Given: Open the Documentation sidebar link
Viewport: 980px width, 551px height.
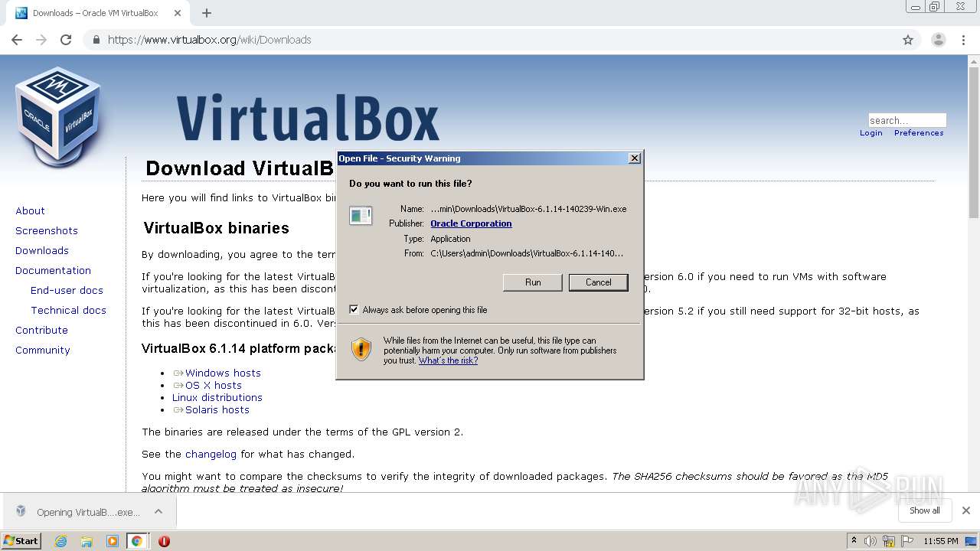Looking at the screenshot, I should click(53, 270).
